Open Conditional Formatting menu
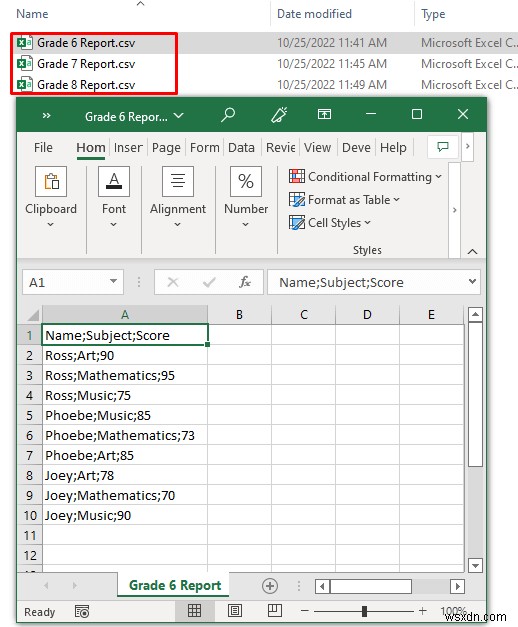Screen dimensions: 518x627 365,177
